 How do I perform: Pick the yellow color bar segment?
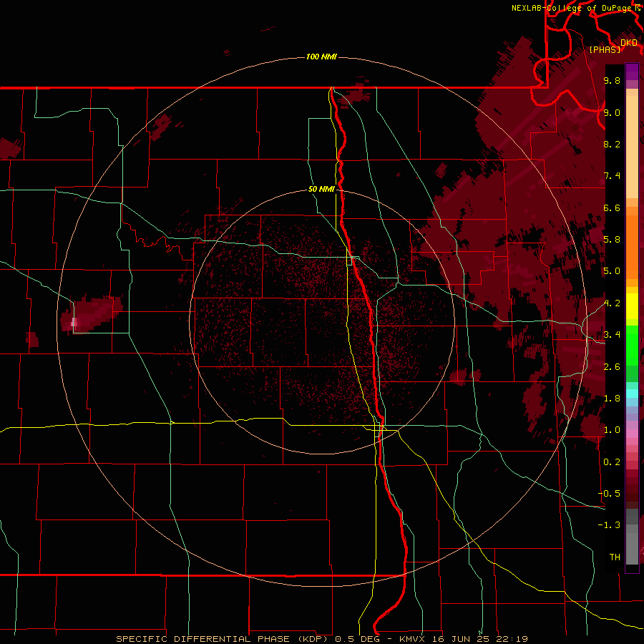pos(632,306)
